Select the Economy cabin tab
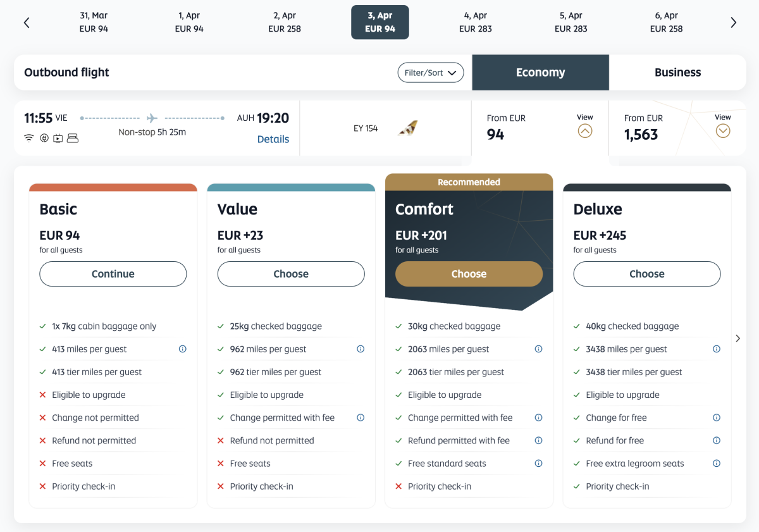Screen dimensions: 759x532 pos(540,73)
